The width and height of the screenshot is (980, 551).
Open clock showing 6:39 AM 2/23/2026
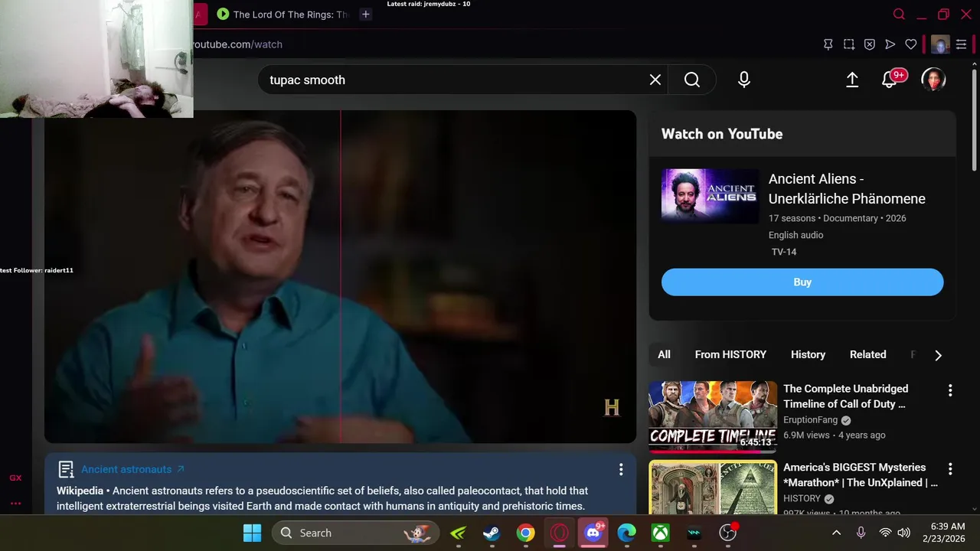point(943,533)
